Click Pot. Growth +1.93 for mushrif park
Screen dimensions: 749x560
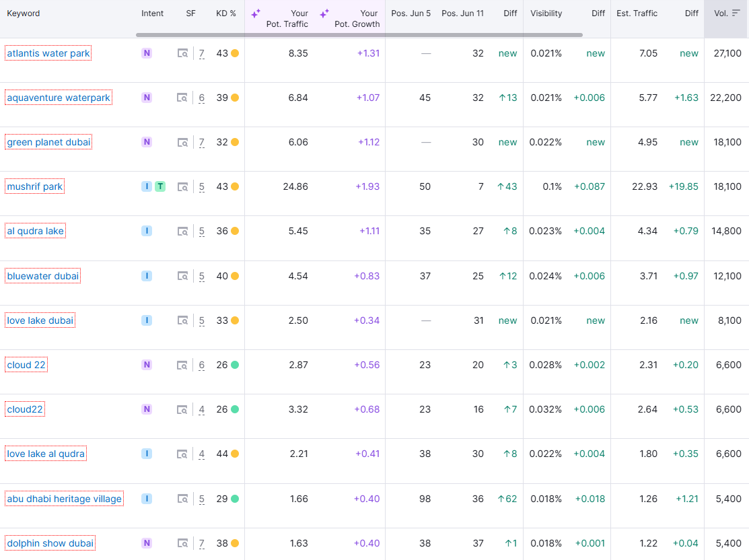[x=367, y=186]
